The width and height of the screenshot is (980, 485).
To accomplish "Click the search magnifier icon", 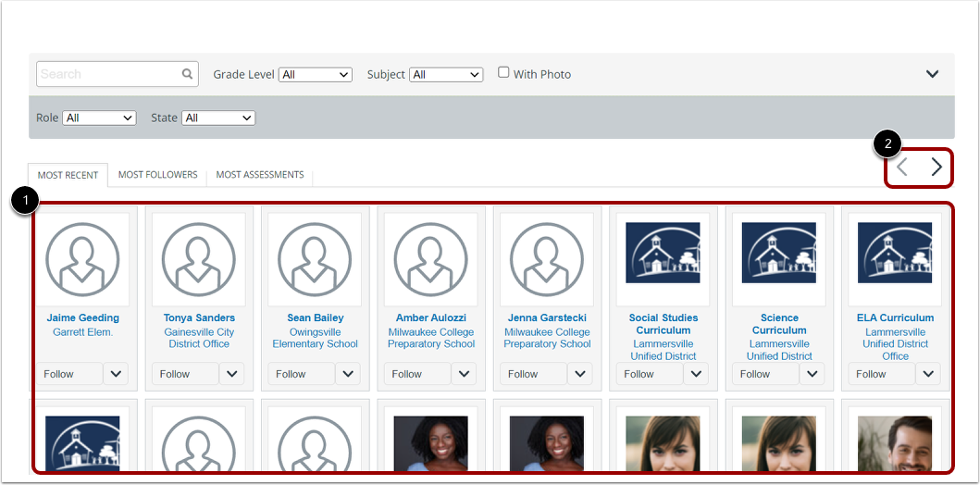I will [x=187, y=74].
